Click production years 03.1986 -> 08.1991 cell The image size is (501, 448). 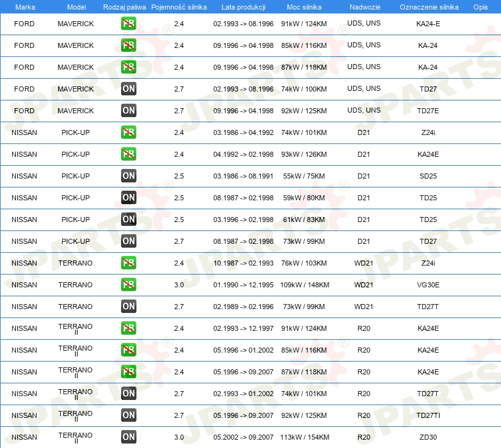[x=243, y=176]
